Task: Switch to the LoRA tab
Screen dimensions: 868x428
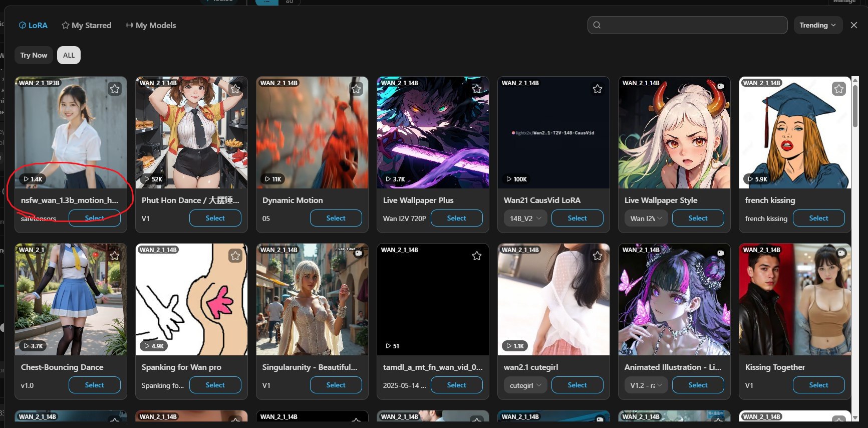Action: [x=33, y=25]
